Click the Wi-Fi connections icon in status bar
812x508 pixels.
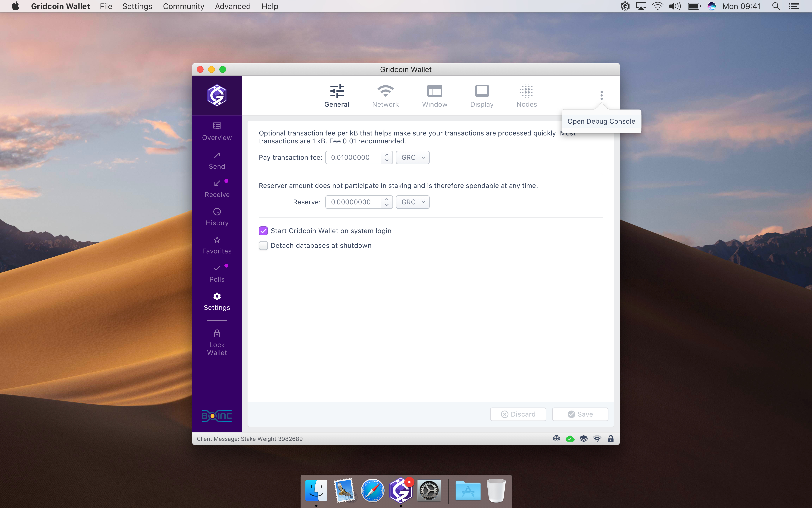pos(597,439)
